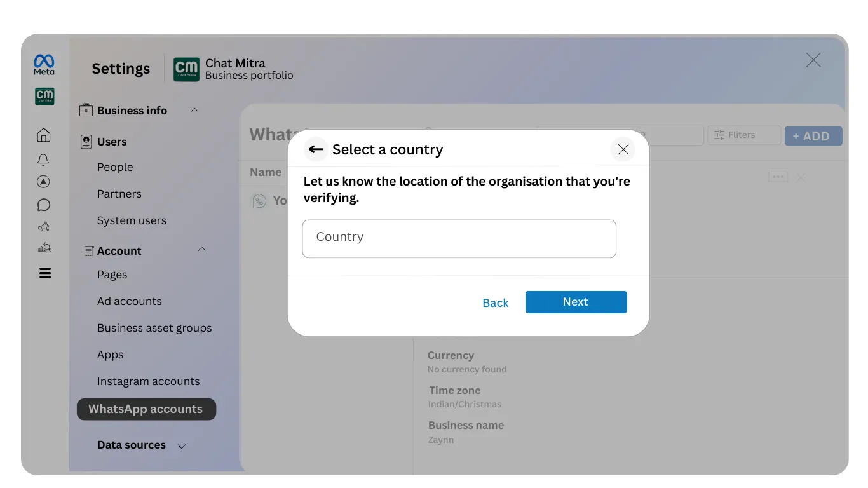Open the People settings item
The width and height of the screenshot is (868, 488).
tap(115, 167)
